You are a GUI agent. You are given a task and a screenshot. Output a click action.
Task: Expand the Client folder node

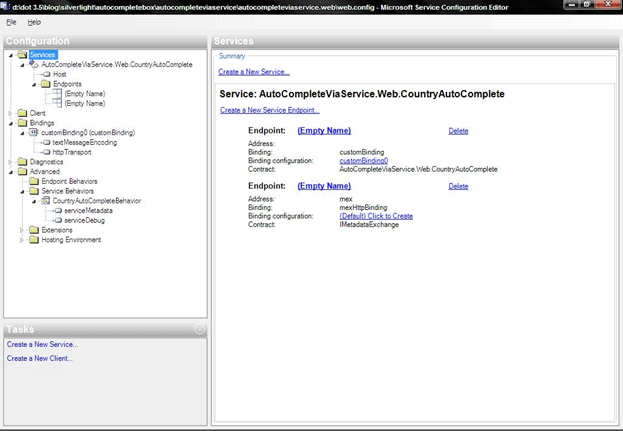[11, 113]
